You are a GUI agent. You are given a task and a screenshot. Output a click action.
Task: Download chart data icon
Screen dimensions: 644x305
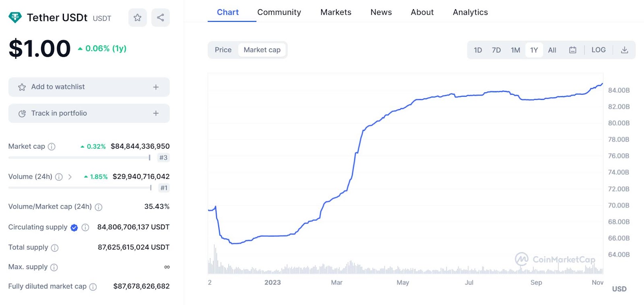pos(624,50)
